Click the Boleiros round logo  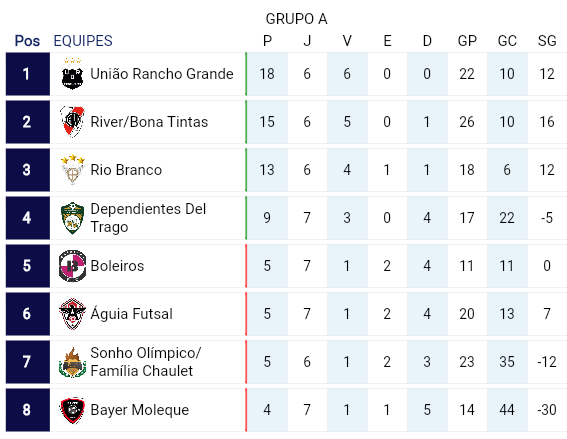(72, 266)
